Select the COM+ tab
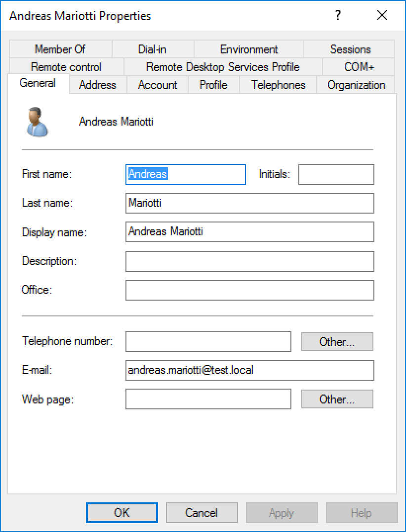The image size is (406, 532). point(359,67)
